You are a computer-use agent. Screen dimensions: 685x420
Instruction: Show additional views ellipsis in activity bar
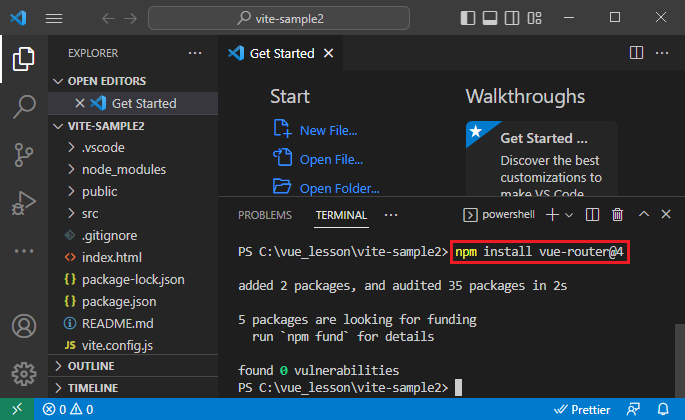click(x=24, y=251)
